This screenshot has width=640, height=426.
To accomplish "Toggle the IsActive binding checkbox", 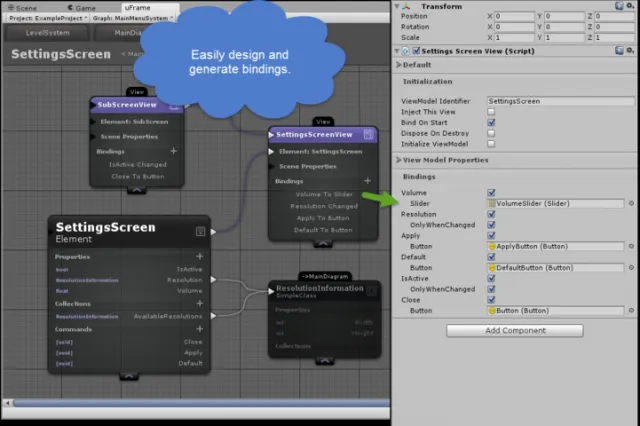I will pyautogui.click(x=491, y=278).
